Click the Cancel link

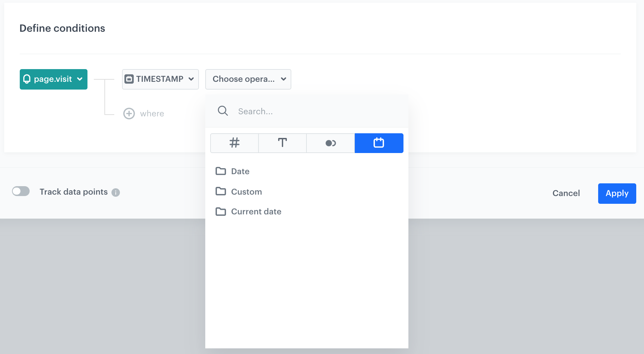[x=566, y=193]
